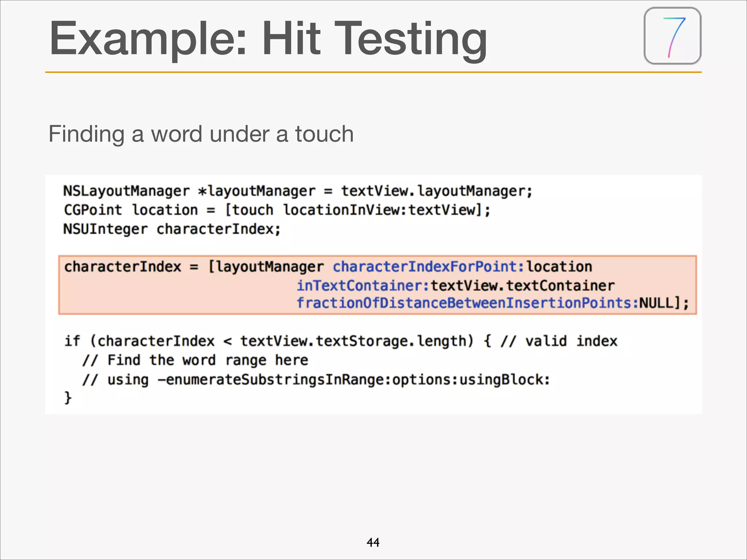Click the line 'NSUInteger characterIndex;'
Image resolution: width=747 pixels, height=560 pixels.
pos(172,229)
